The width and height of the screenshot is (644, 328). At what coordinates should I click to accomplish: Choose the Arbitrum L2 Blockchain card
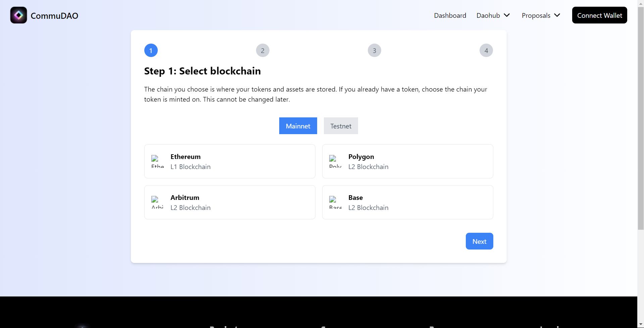[230, 202]
